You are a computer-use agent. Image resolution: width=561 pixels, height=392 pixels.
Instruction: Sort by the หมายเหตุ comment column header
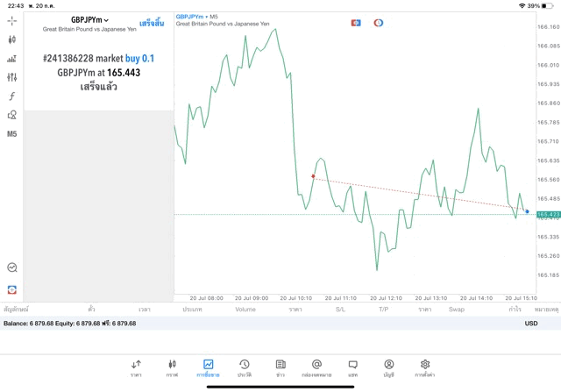coord(546,309)
